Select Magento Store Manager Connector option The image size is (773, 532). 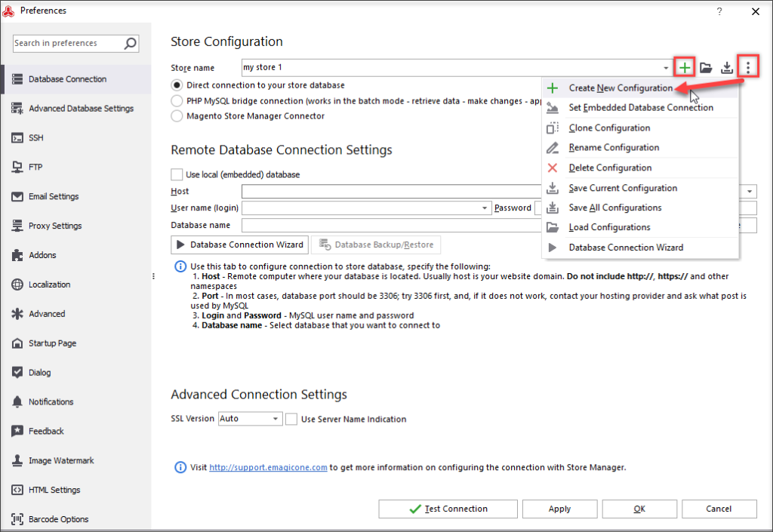(x=177, y=116)
